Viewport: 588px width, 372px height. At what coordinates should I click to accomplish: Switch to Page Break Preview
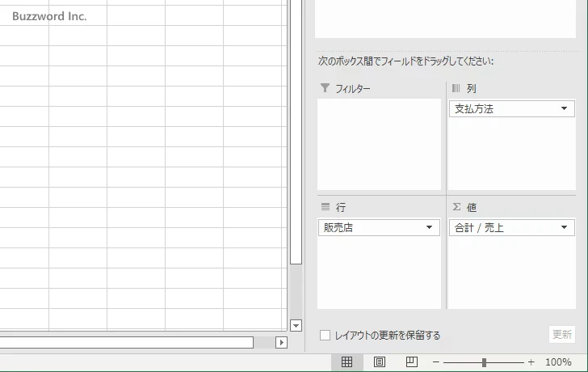[411, 361]
